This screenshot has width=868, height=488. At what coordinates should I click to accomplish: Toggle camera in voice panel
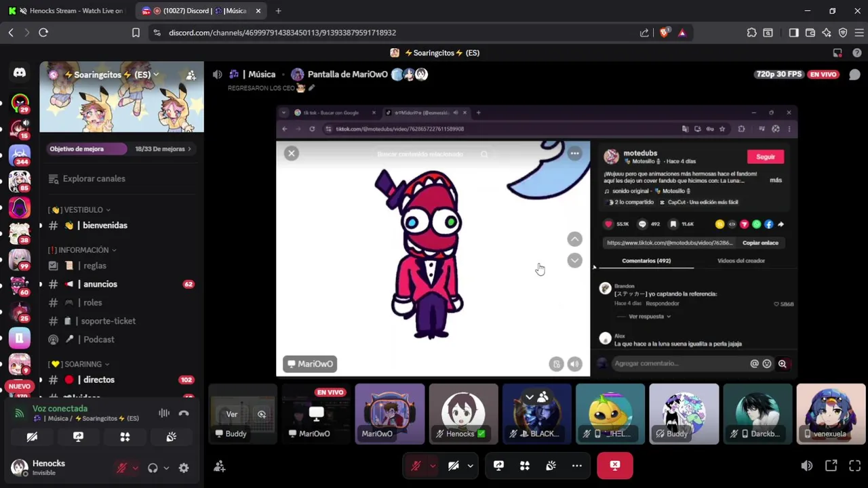click(x=31, y=437)
